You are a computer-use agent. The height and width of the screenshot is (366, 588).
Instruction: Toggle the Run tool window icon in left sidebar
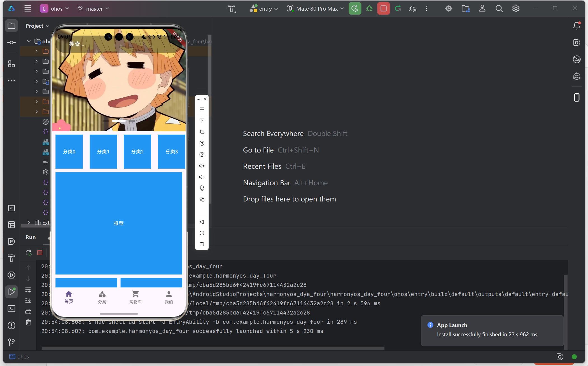click(11, 292)
